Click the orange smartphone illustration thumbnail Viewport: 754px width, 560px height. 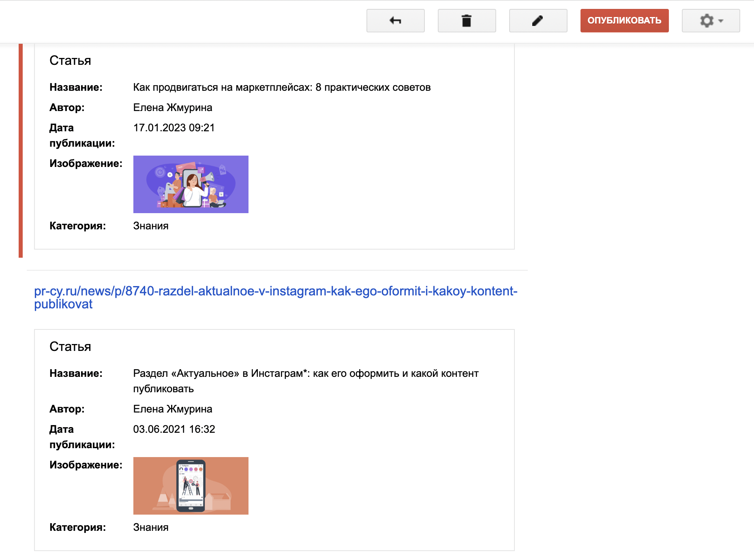coord(191,486)
